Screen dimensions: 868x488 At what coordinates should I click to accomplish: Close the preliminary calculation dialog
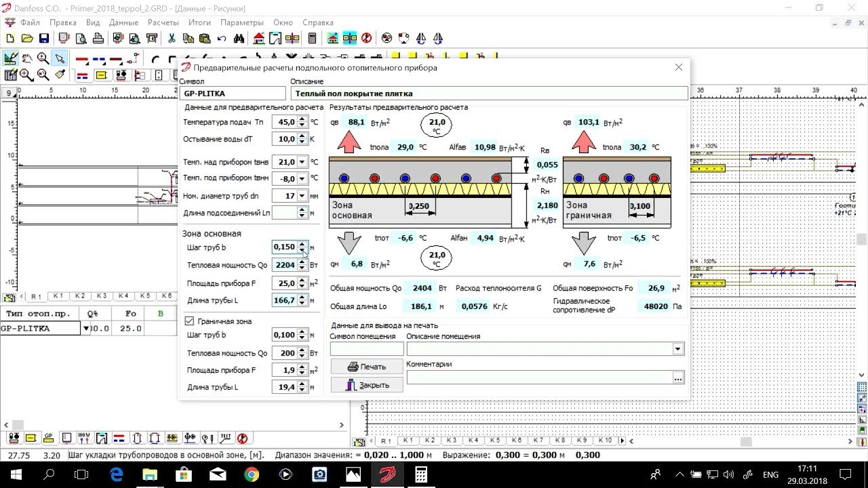tap(679, 67)
